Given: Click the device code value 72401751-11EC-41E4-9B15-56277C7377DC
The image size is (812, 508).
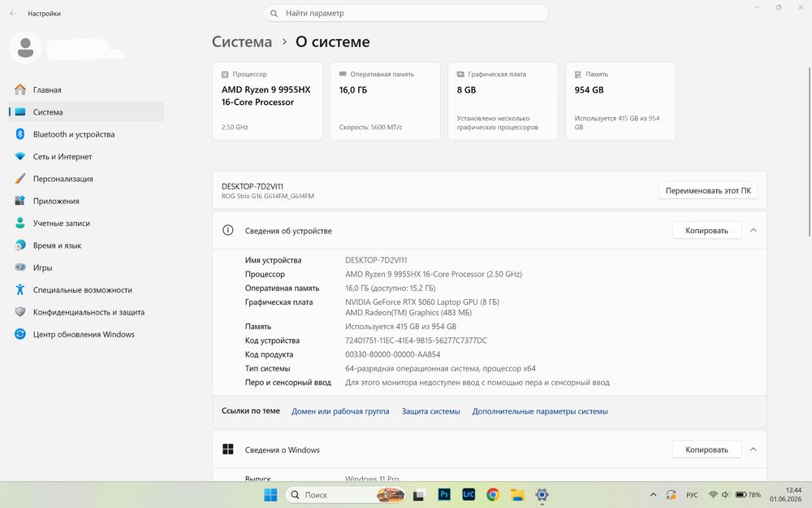Looking at the screenshot, I should pyautogui.click(x=416, y=341).
